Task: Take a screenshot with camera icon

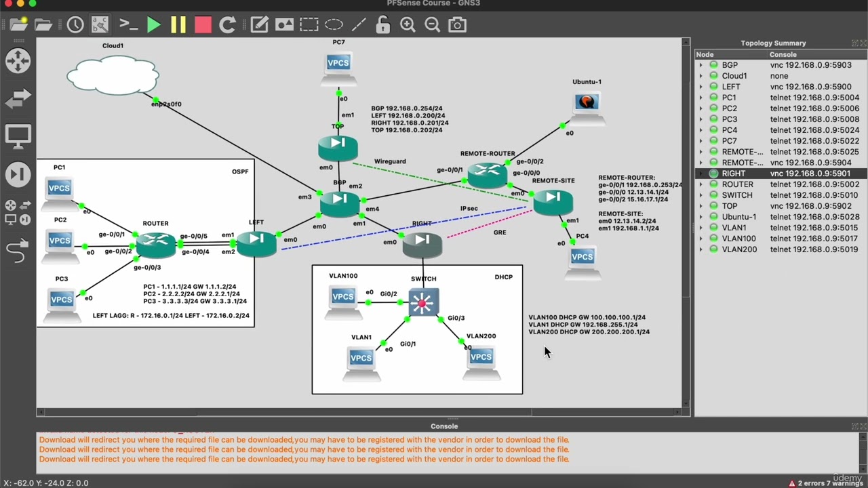Action: click(x=458, y=25)
